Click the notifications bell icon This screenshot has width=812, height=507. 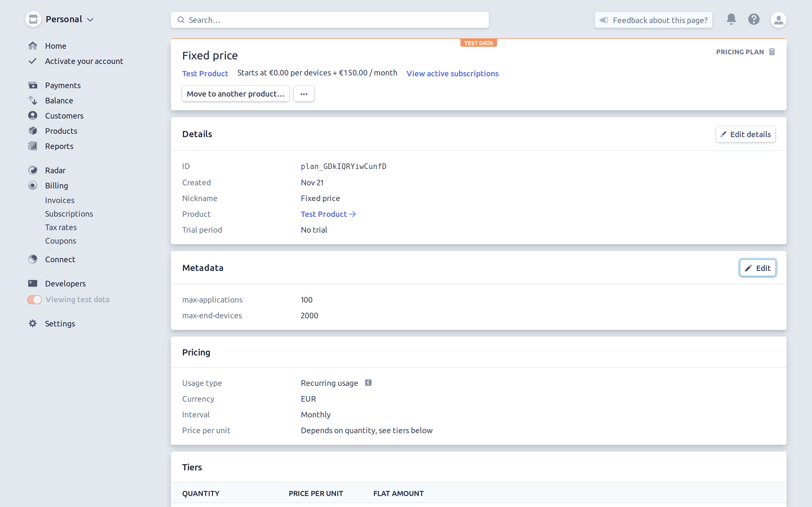pyautogui.click(x=731, y=19)
